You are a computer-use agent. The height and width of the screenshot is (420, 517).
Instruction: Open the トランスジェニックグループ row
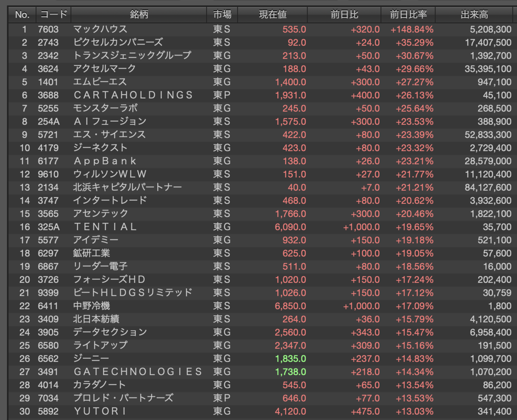[263, 56]
